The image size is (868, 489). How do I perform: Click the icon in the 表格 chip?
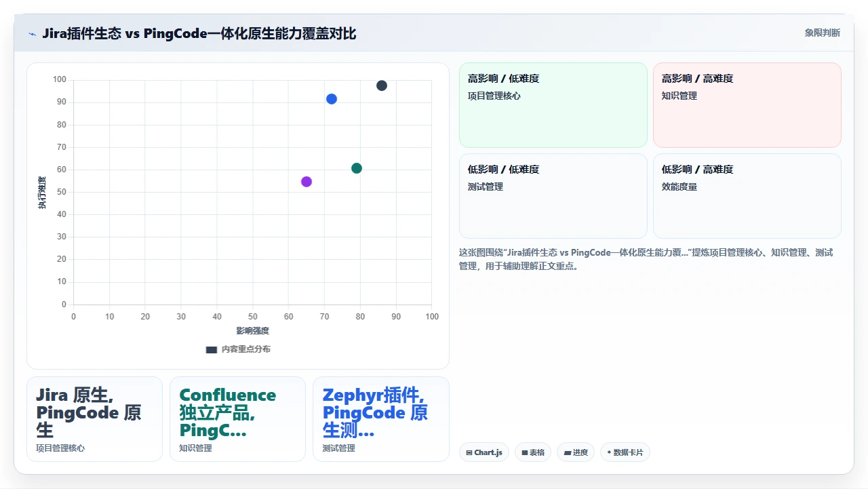tap(525, 453)
